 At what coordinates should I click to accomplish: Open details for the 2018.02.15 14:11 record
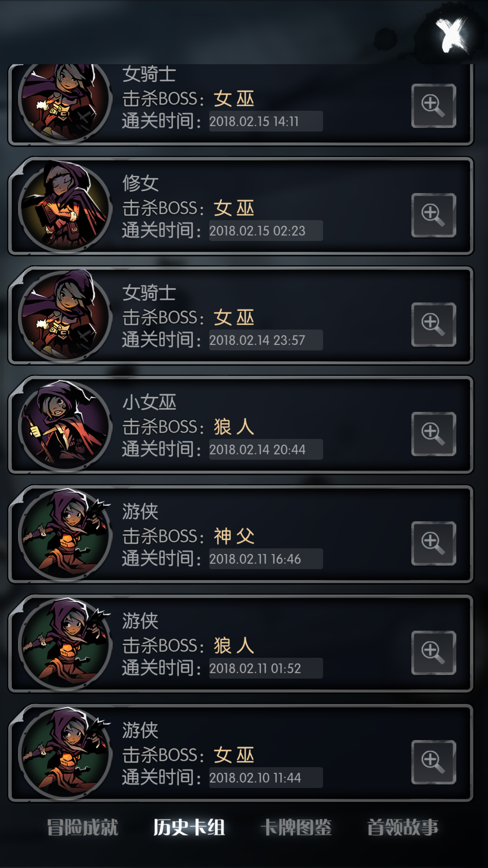click(433, 106)
